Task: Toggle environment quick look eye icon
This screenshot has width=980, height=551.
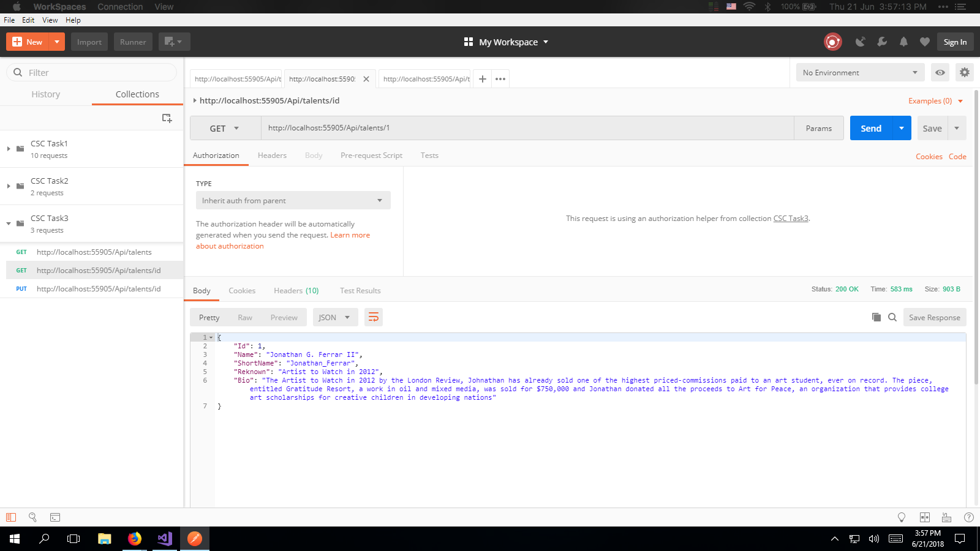Action: pyautogui.click(x=940, y=72)
